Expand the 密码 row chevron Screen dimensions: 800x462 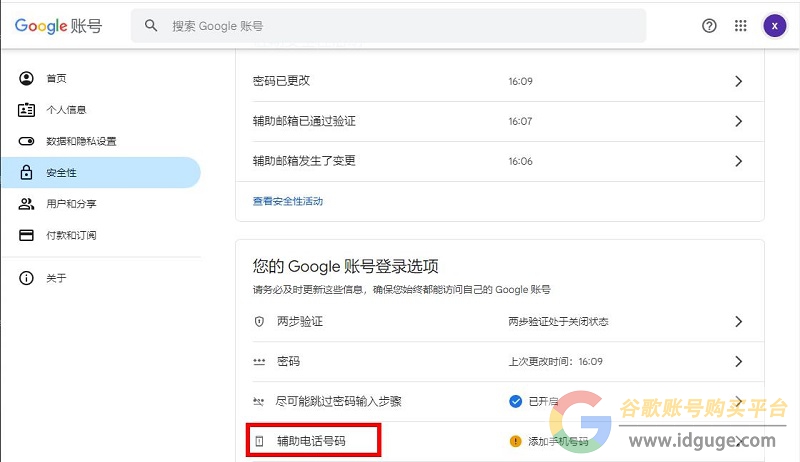coord(738,362)
